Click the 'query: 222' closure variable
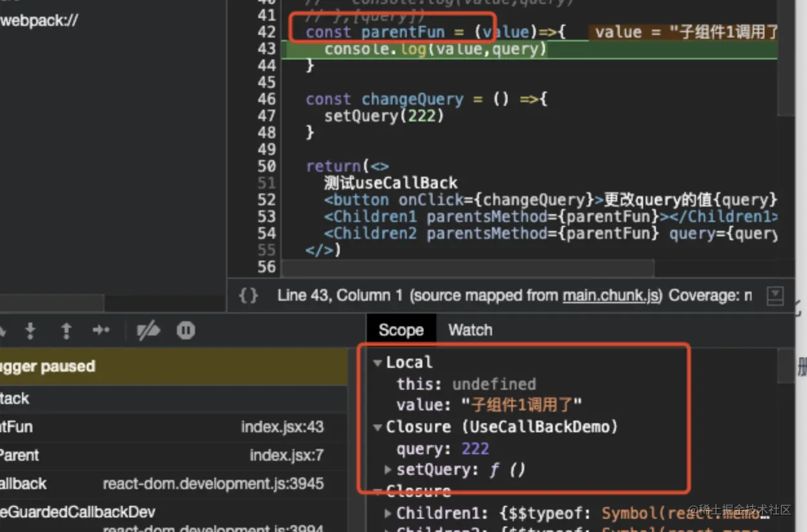The height and width of the screenshot is (532, 807). pos(443,449)
